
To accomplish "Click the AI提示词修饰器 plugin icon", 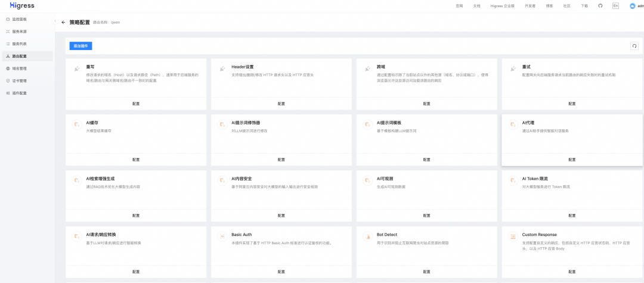I will 222,125.
